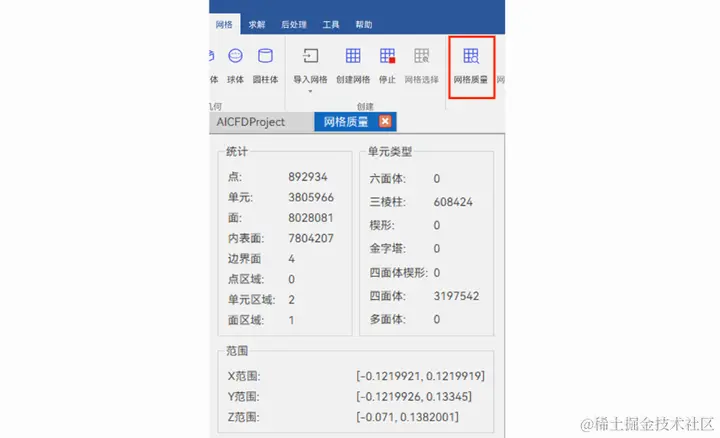The height and width of the screenshot is (438, 720).
Task: Click the 单元类型 group heading
Action: coord(390,152)
